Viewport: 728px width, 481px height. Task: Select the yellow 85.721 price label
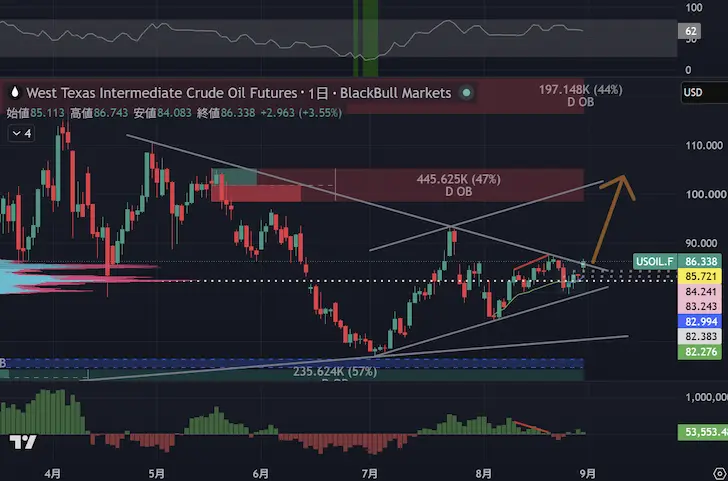coord(699,277)
